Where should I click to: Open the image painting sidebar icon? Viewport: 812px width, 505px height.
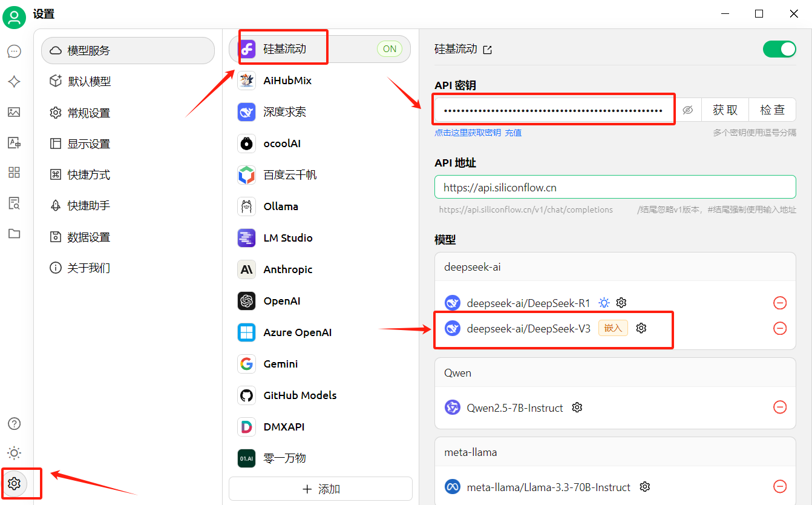(x=14, y=112)
